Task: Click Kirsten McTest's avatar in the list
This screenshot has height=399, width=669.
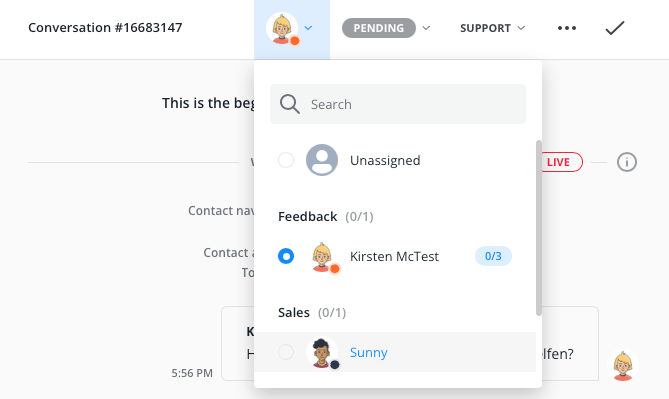Action: [323, 257]
